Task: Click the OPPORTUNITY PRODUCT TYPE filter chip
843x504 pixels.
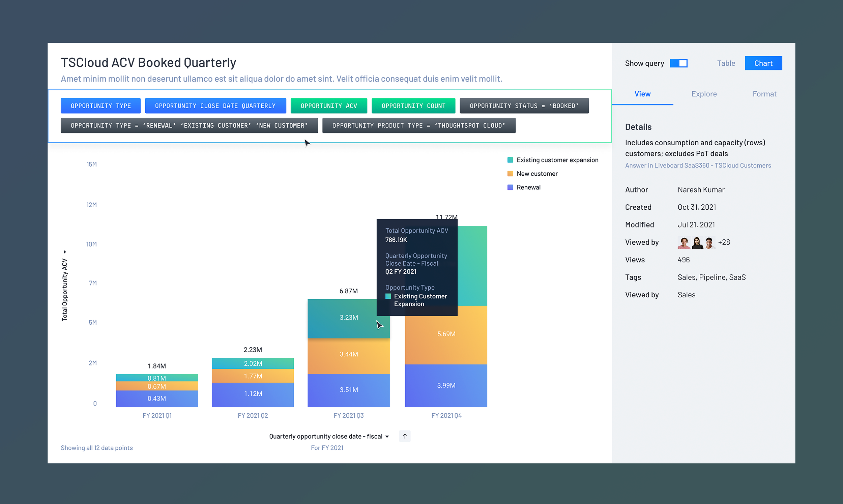Action: [419, 126]
